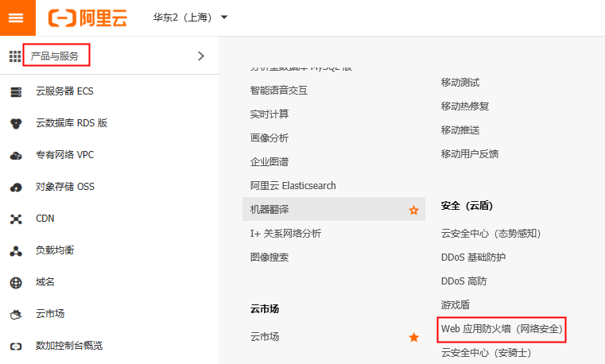605x364 pixels.
Task: Open 专有网络 VPC
Action: [x=65, y=155]
